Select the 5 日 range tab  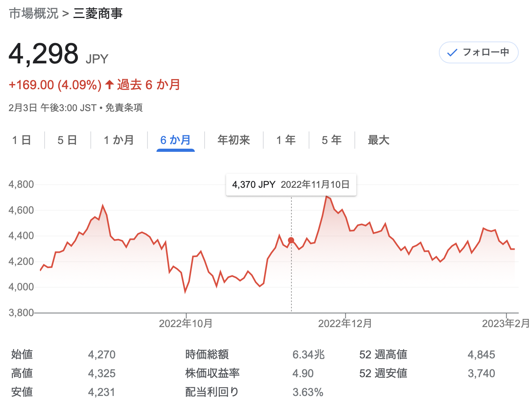click(x=67, y=140)
